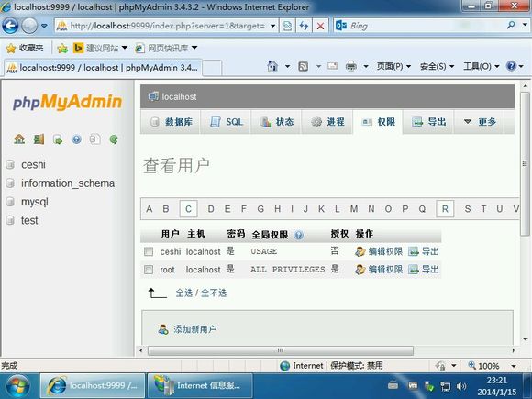Click the IE home page icon

pyautogui.click(x=272, y=66)
